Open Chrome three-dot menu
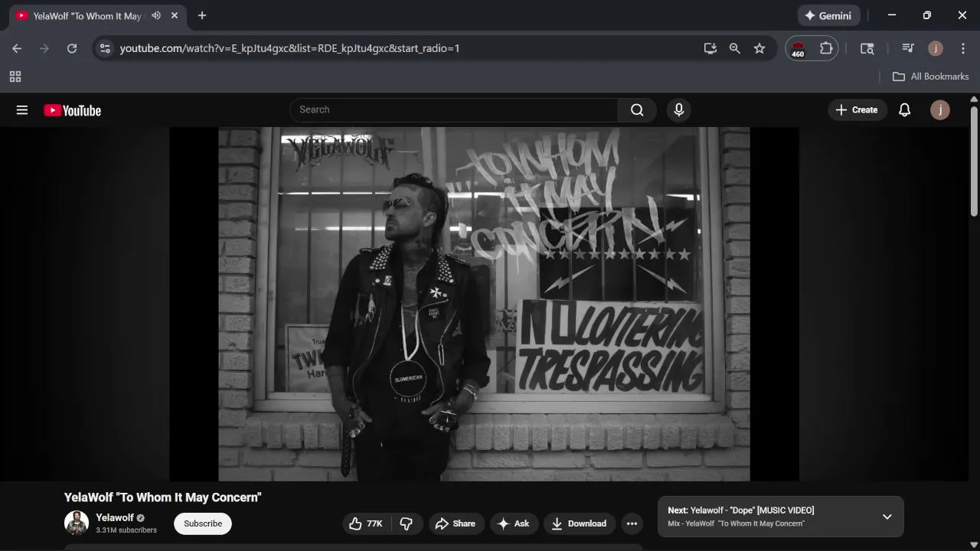The width and height of the screenshot is (980, 551). click(963, 48)
